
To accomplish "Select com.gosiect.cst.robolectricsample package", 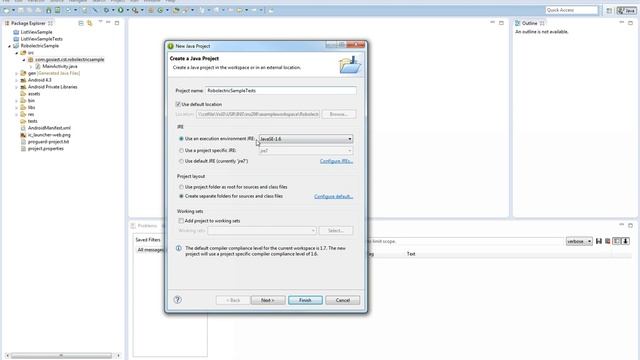I will pos(69,60).
